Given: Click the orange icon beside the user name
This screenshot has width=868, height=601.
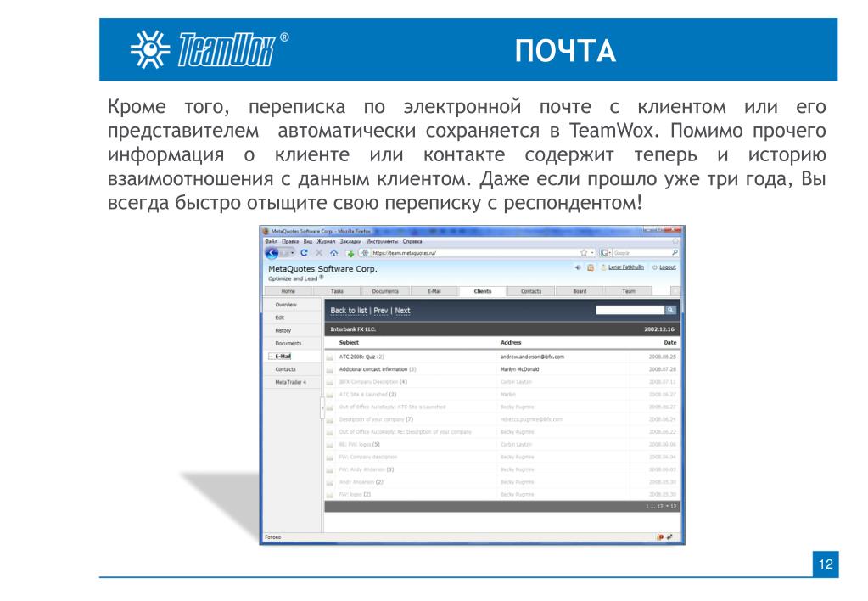Looking at the screenshot, I should (590, 267).
